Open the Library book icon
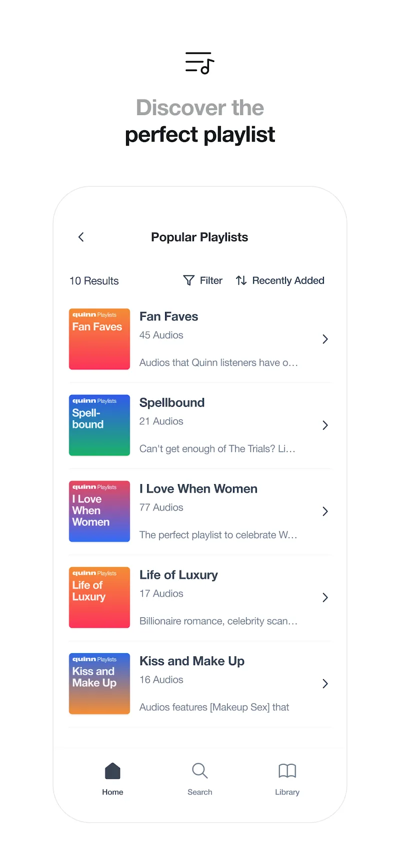 [x=287, y=771]
